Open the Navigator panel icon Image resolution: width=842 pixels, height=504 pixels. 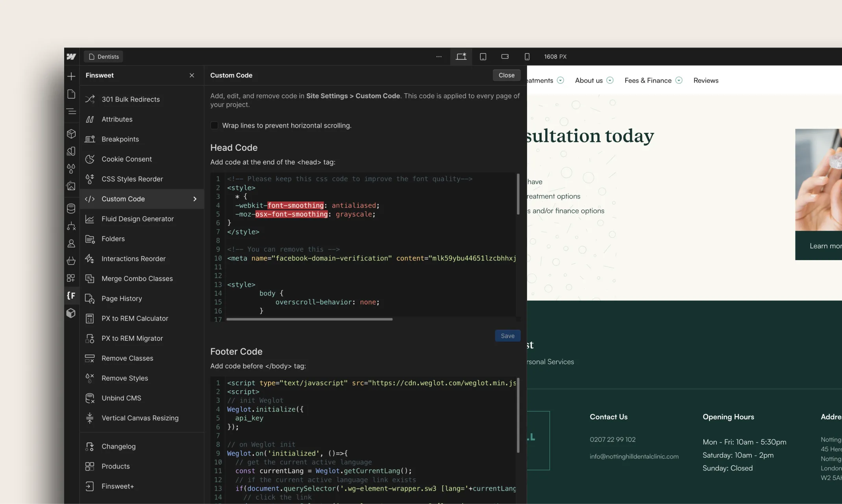(71, 112)
